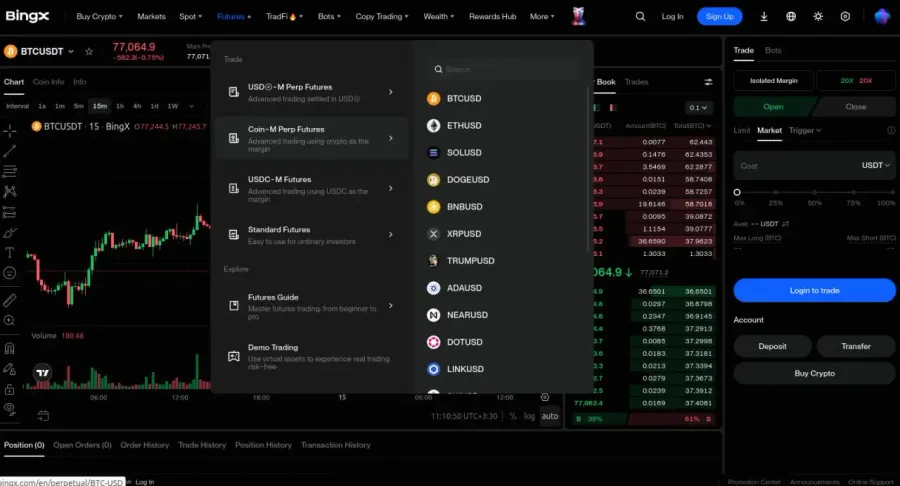Select the Close position toggle
900x486 pixels.
pyautogui.click(x=855, y=107)
